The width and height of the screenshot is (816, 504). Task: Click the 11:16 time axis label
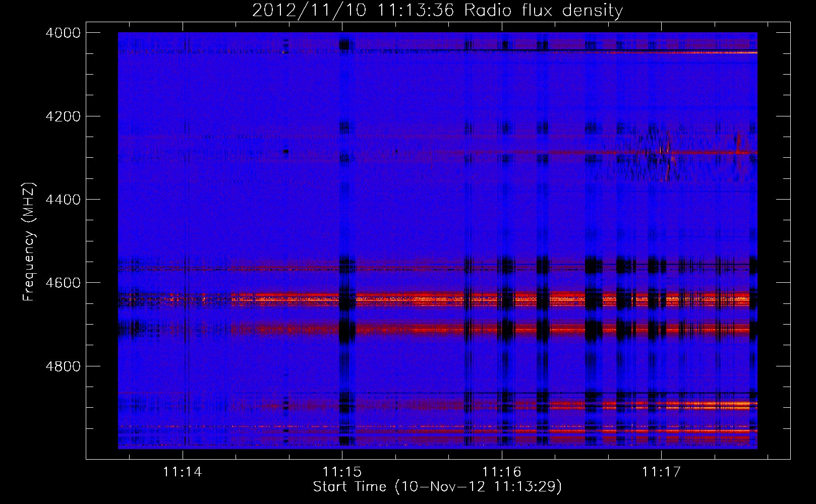[x=502, y=472]
